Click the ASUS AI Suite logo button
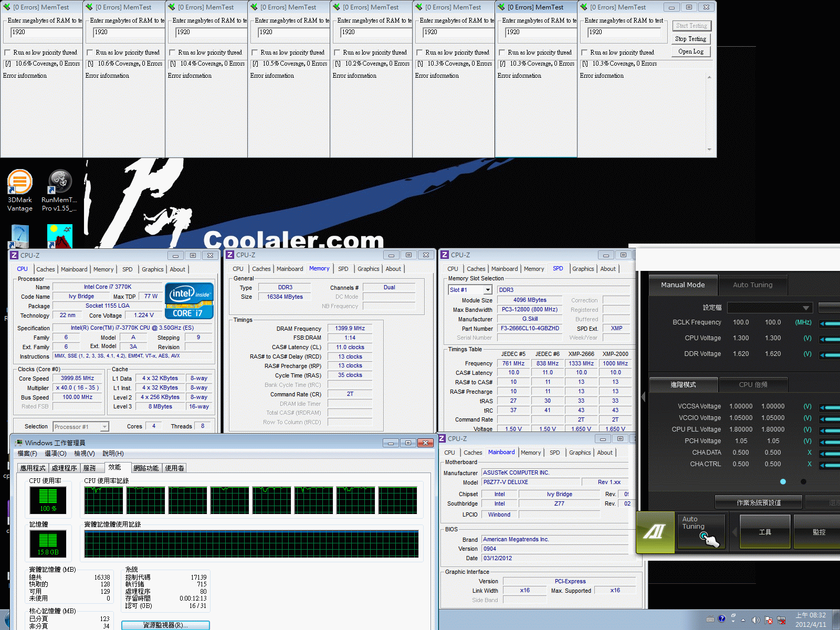The width and height of the screenshot is (840, 630). [655, 532]
